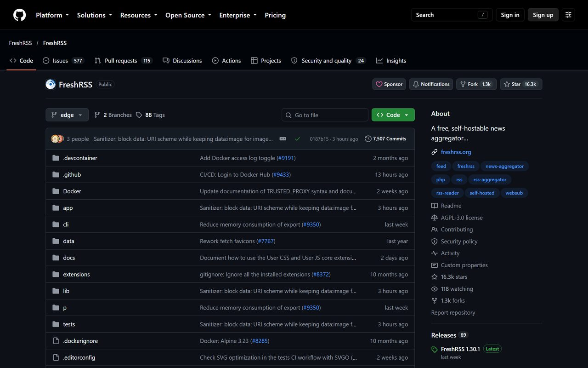The height and width of the screenshot is (368, 588).
Task: Click the Readme book icon
Action: (x=435, y=206)
